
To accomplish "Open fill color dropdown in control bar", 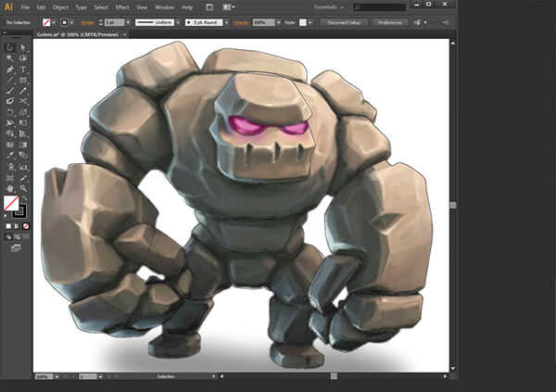I will click(x=54, y=22).
